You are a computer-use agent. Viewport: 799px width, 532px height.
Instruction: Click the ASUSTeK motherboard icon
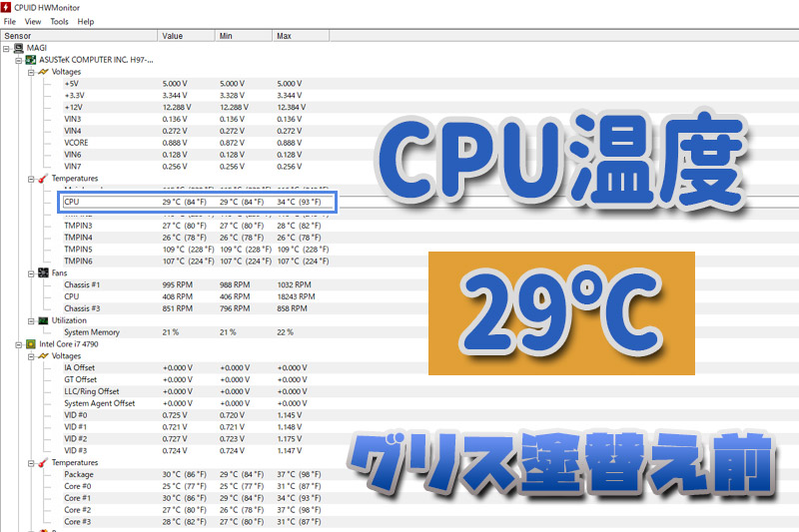[31, 60]
